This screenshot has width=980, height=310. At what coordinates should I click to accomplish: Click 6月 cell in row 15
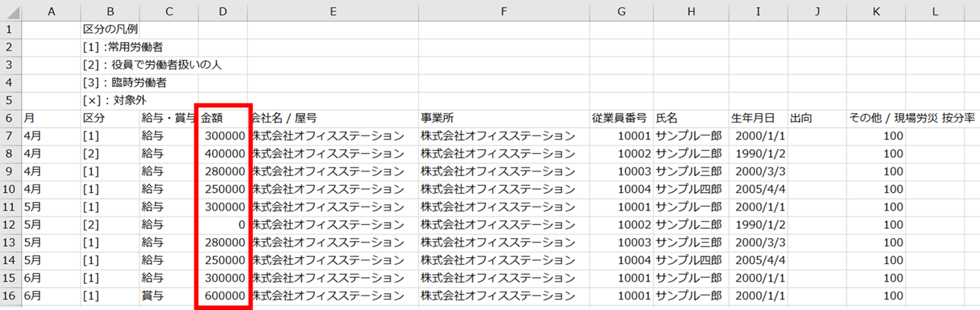[x=51, y=278]
